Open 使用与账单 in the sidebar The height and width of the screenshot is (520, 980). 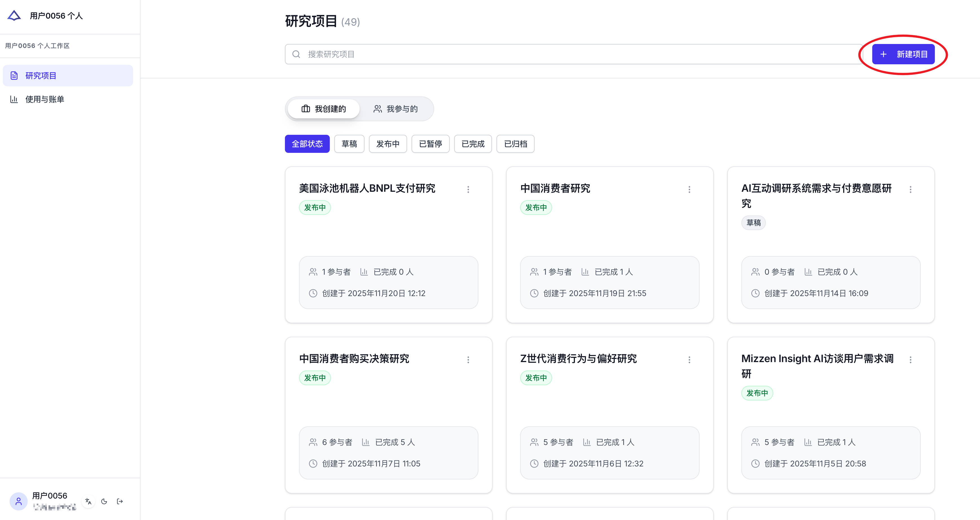pos(68,99)
